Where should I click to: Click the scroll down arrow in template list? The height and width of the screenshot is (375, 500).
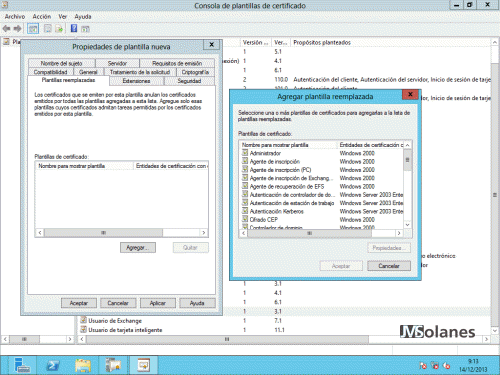click(407, 225)
